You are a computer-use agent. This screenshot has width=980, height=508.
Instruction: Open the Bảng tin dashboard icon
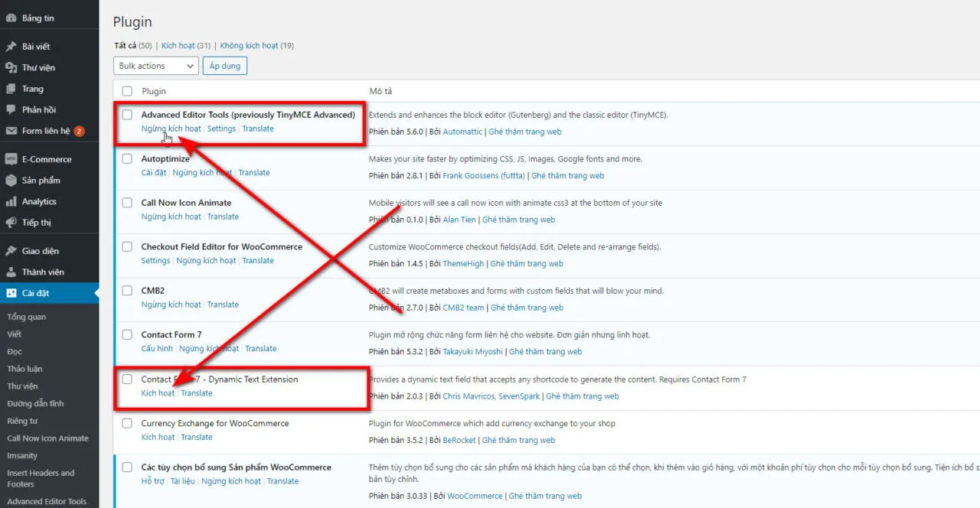coord(11,18)
